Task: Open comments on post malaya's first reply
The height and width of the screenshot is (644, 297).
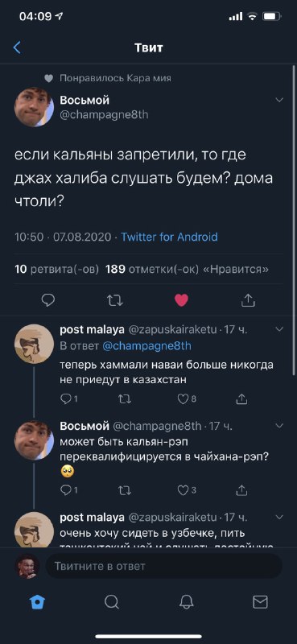Action: [68, 398]
